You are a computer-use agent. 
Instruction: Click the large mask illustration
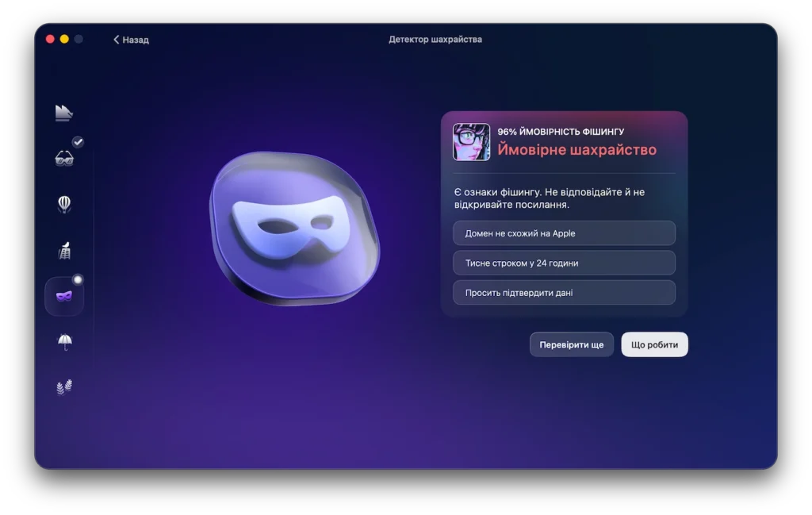[294, 229]
